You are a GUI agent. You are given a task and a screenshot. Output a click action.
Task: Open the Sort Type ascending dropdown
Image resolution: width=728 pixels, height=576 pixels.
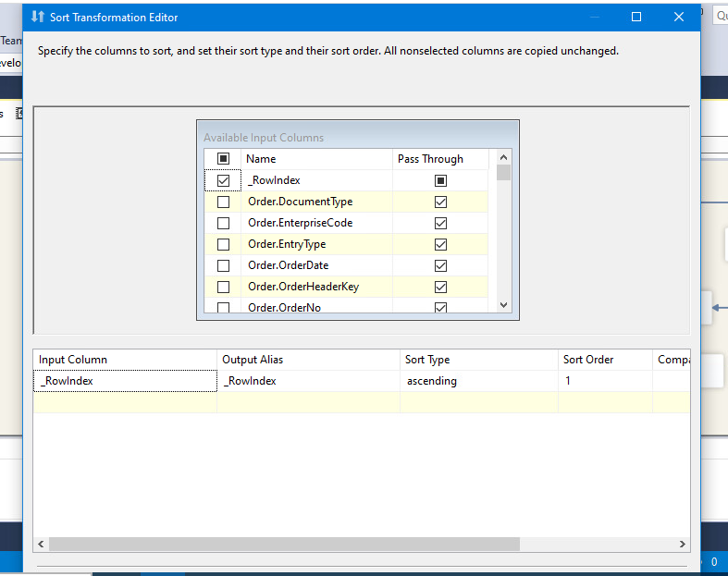coord(479,381)
